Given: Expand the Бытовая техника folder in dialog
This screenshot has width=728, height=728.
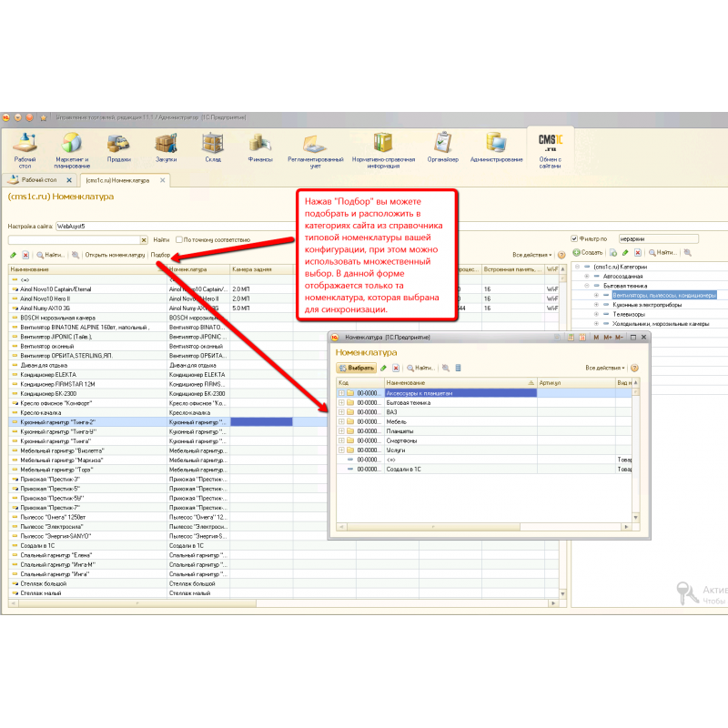Looking at the screenshot, I should (342, 403).
